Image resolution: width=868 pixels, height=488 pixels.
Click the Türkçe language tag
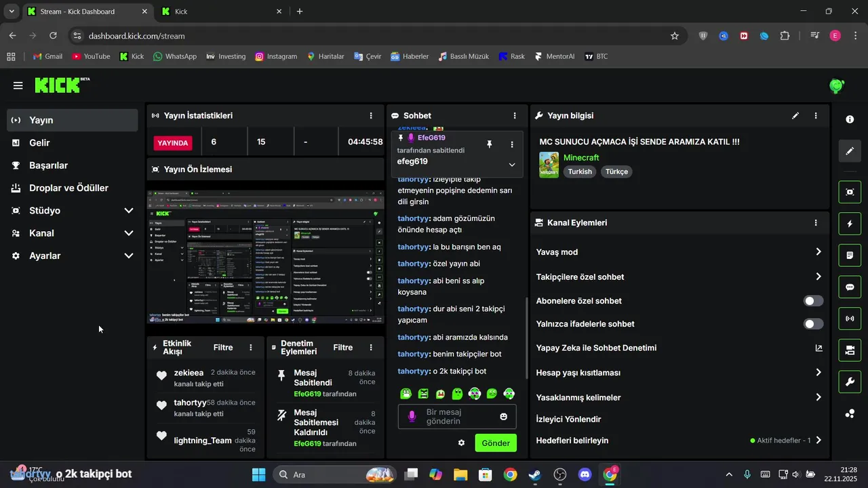(x=617, y=171)
